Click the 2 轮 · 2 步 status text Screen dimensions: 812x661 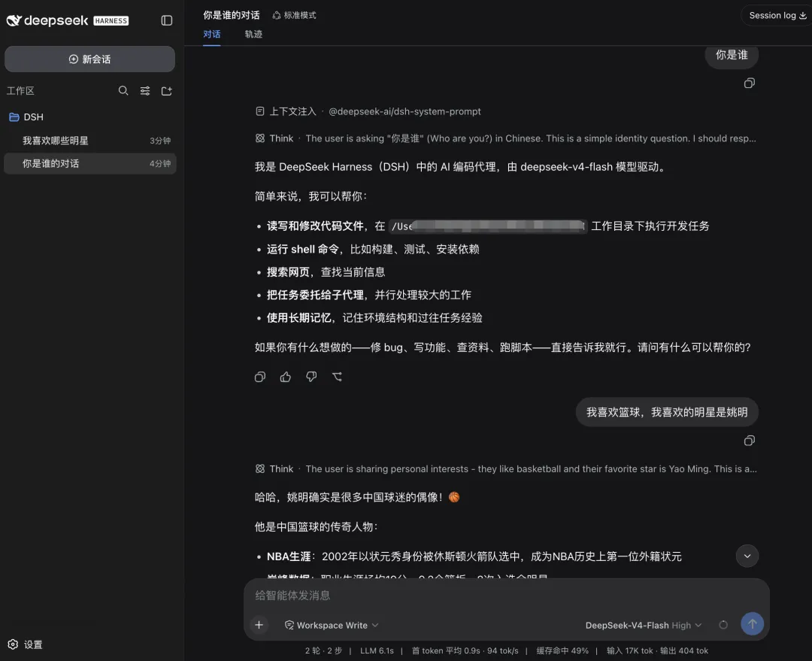click(323, 650)
